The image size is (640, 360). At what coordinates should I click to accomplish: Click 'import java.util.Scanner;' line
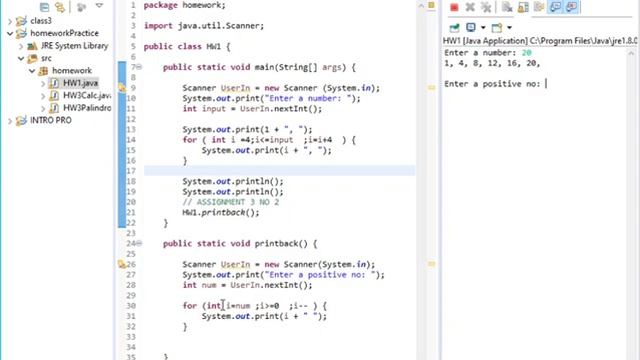[x=204, y=26]
